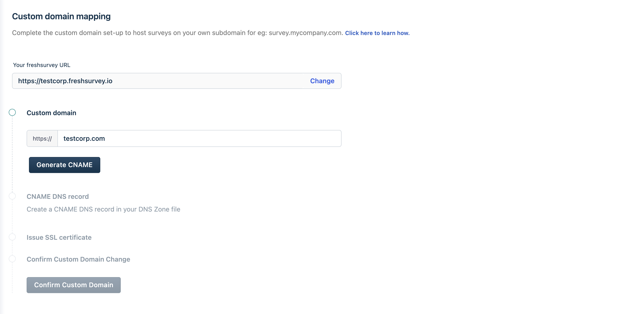644x314 pixels.
Task: Click the Custom domain mapping page title
Action: point(61,16)
